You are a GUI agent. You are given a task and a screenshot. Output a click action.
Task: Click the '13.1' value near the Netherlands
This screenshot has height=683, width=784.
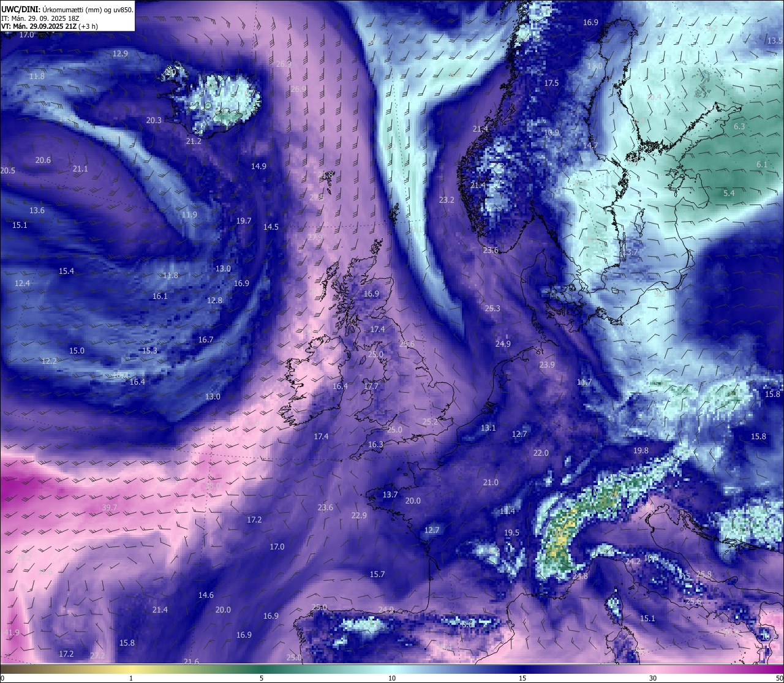[x=488, y=428]
